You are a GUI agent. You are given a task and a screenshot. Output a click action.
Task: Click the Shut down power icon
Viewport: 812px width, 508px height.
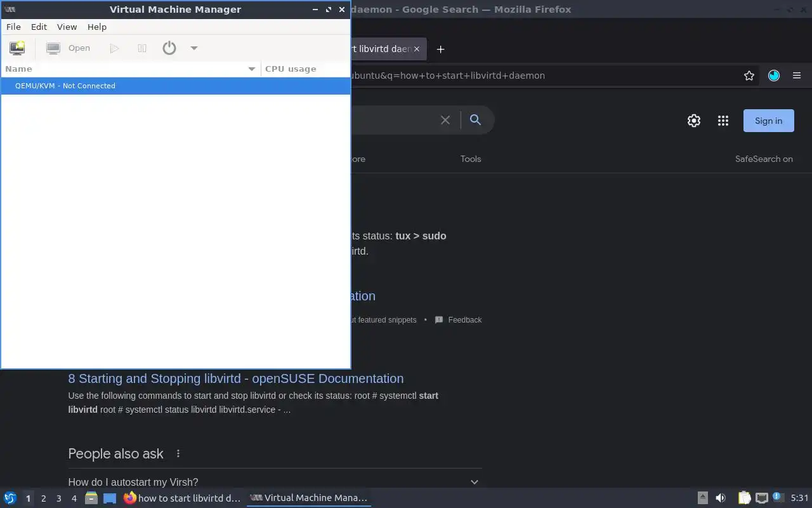(x=169, y=48)
